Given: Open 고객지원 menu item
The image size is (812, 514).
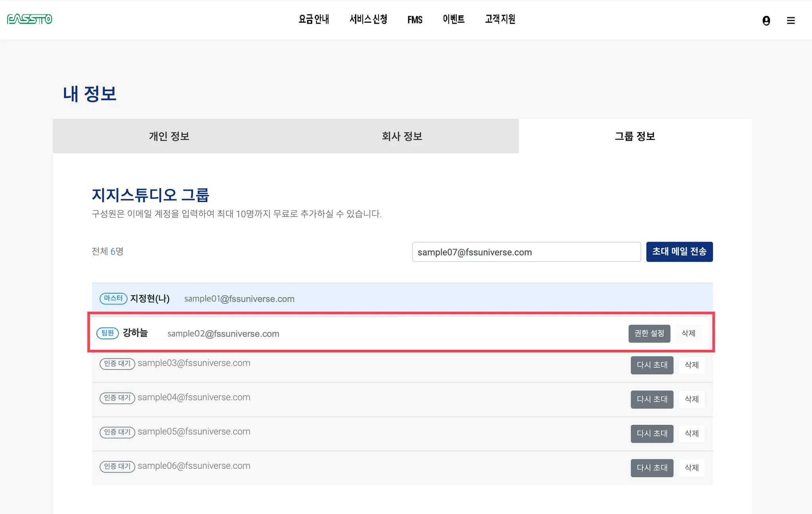Looking at the screenshot, I should point(500,19).
